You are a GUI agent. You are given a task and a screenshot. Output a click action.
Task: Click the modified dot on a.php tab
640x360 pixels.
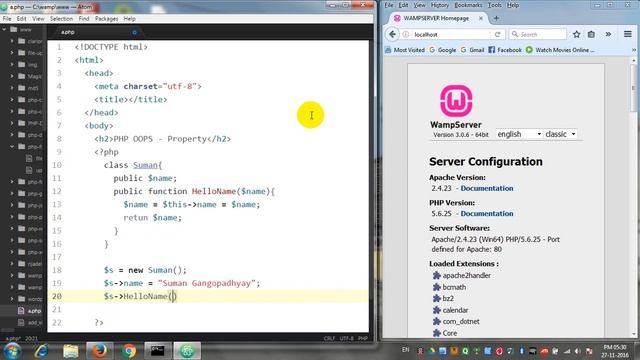pos(134,32)
